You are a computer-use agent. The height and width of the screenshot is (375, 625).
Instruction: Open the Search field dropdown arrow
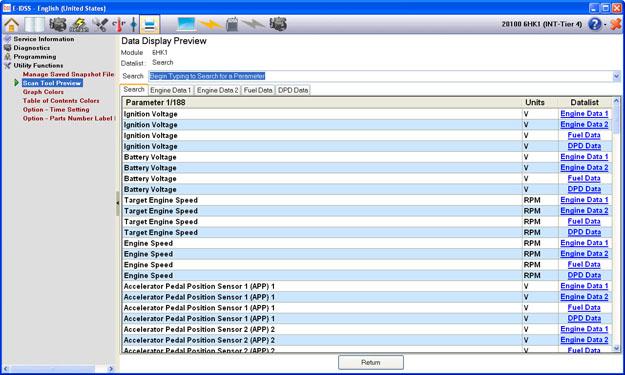617,76
